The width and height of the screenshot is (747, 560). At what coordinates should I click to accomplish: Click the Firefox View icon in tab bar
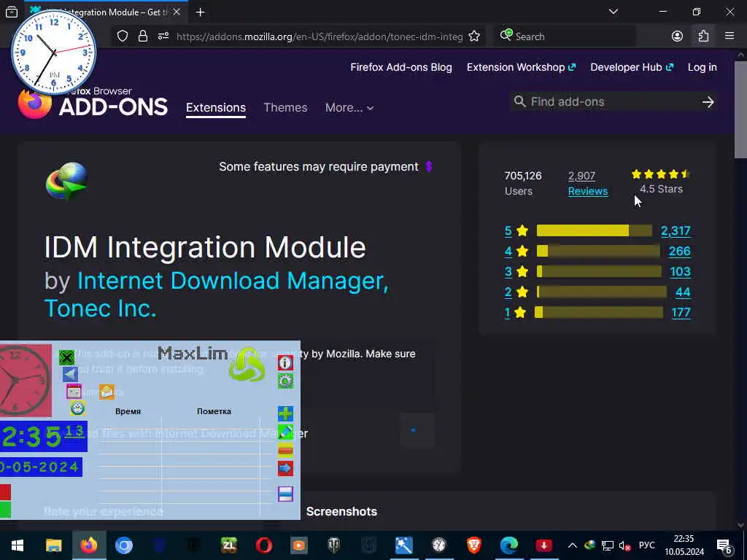[12, 12]
